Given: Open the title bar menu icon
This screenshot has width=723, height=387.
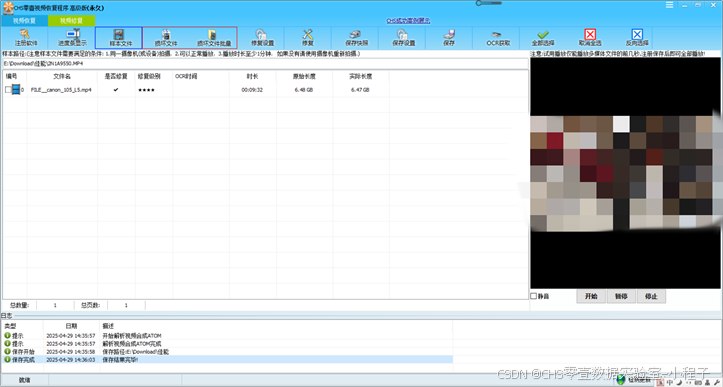Looking at the screenshot, I should 670,5.
